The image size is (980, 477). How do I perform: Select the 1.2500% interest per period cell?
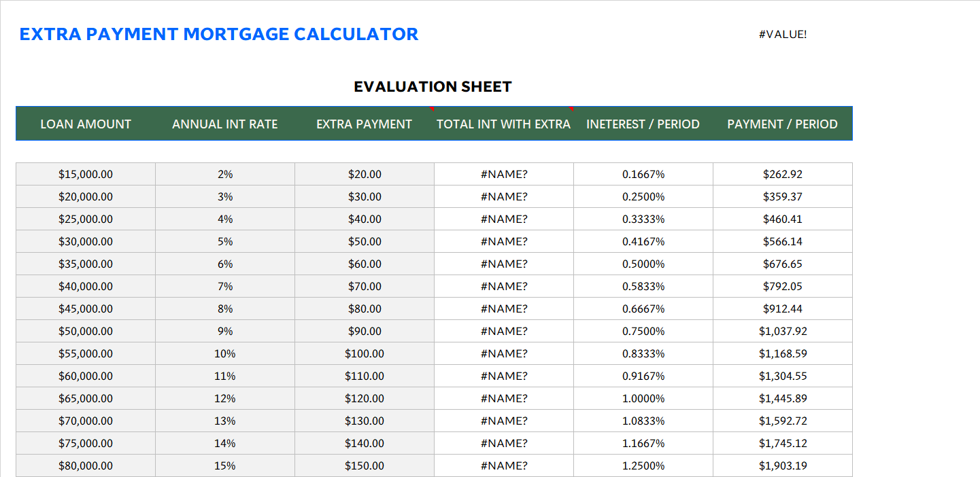[643, 465]
